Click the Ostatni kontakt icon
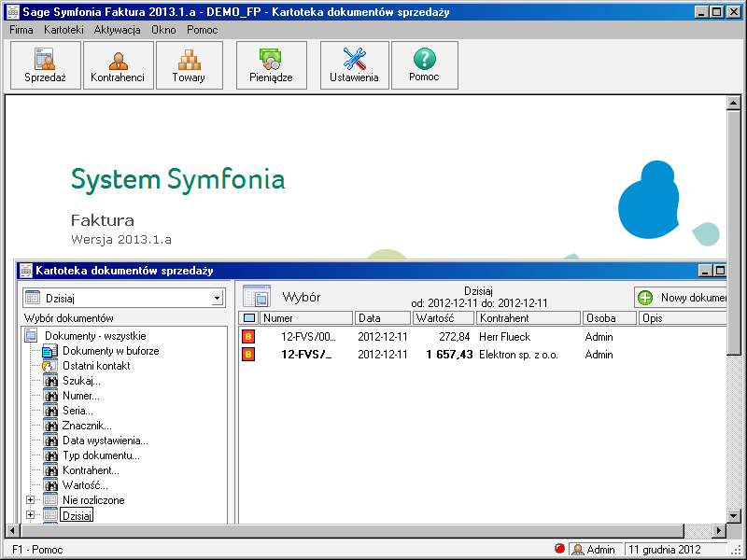The height and width of the screenshot is (560, 747). click(x=50, y=366)
